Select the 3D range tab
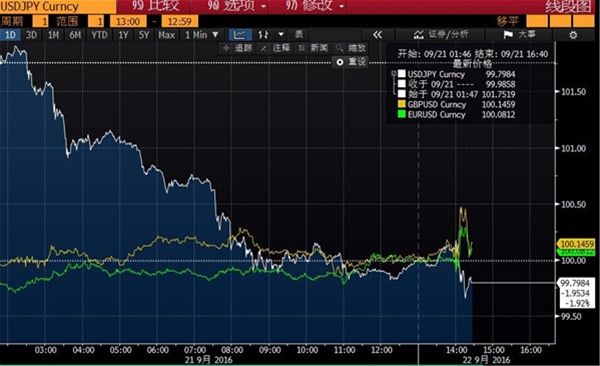 31,35
